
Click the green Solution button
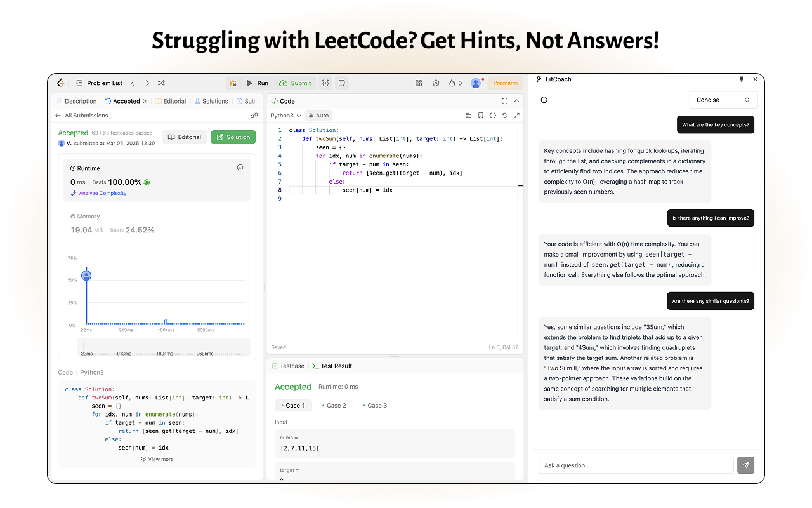[233, 137]
